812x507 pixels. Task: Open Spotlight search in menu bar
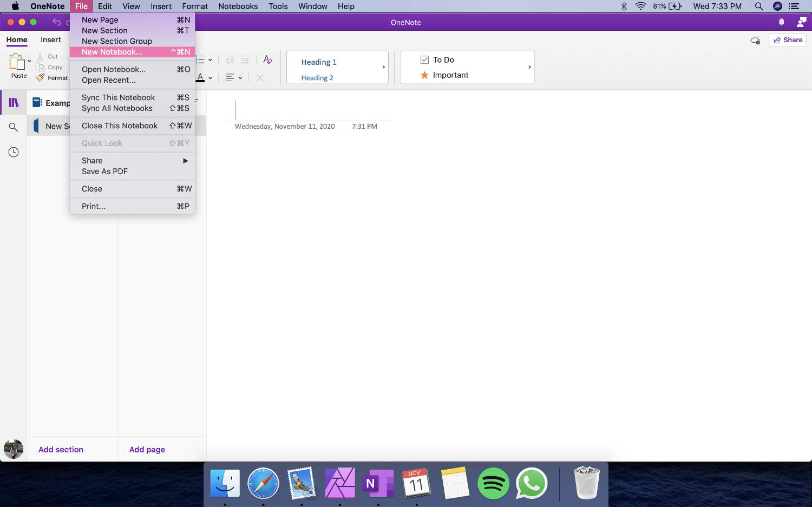coord(759,6)
